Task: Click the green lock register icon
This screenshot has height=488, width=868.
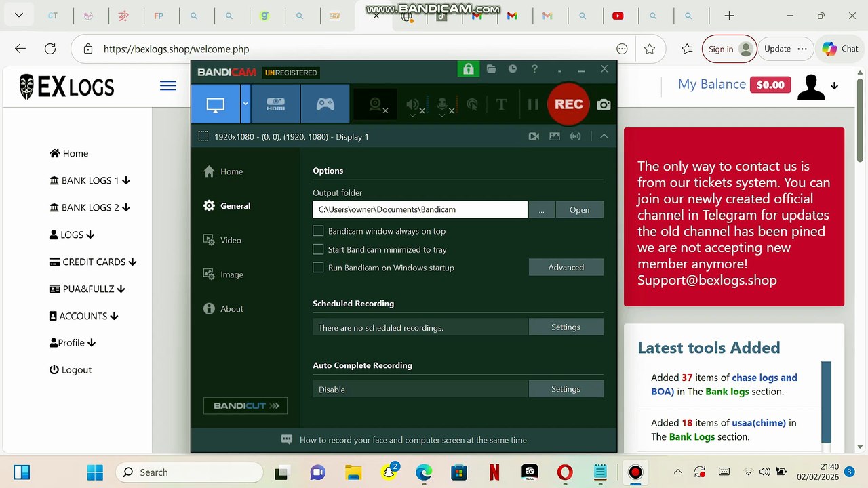Action: pyautogui.click(x=468, y=69)
